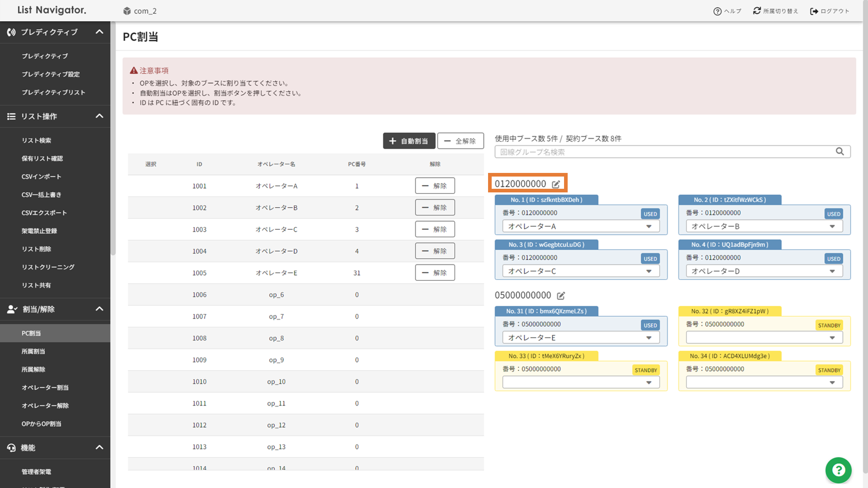This screenshot has height=488, width=868.
Task: Click the search magnifier in 回線グループ名検索
Action: pyautogui.click(x=840, y=152)
